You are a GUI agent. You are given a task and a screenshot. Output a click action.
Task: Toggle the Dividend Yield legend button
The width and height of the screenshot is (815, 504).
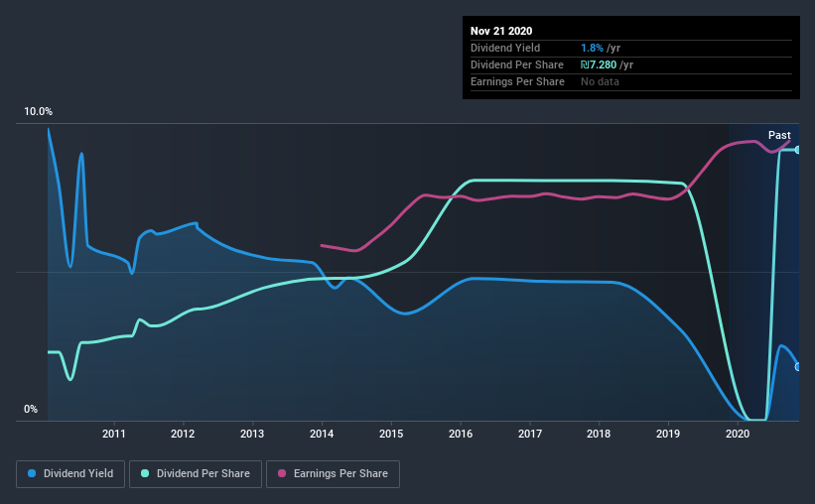coord(70,474)
